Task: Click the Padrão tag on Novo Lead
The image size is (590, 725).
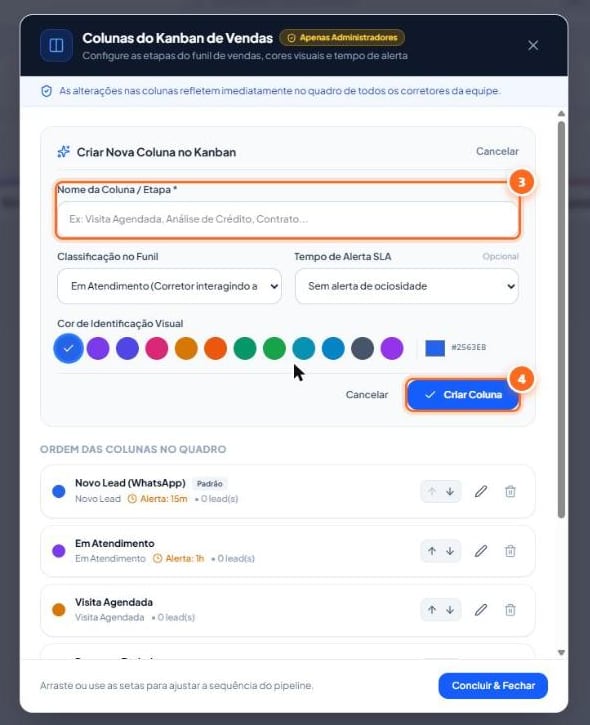Action: point(209,484)
